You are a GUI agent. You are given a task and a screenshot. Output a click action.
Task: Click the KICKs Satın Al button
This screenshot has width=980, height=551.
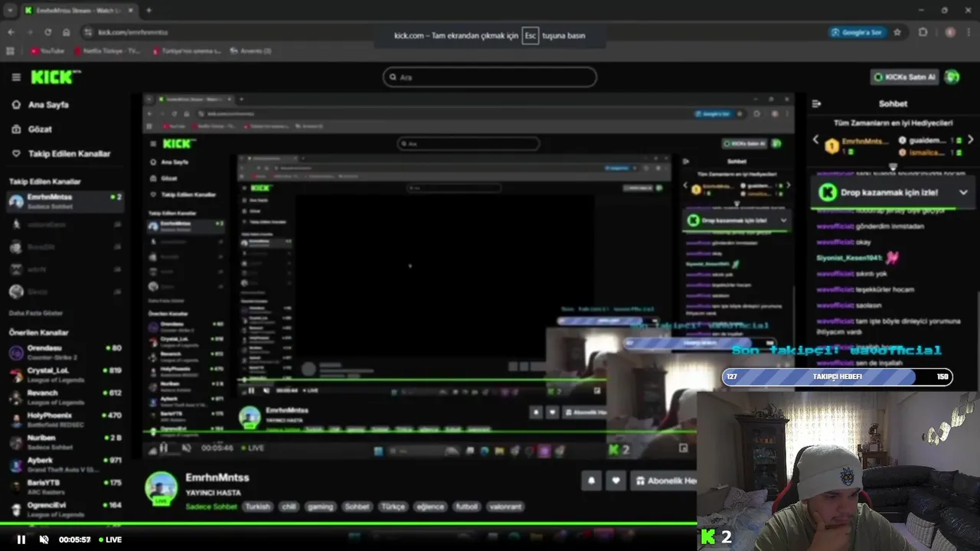point(905,77)
